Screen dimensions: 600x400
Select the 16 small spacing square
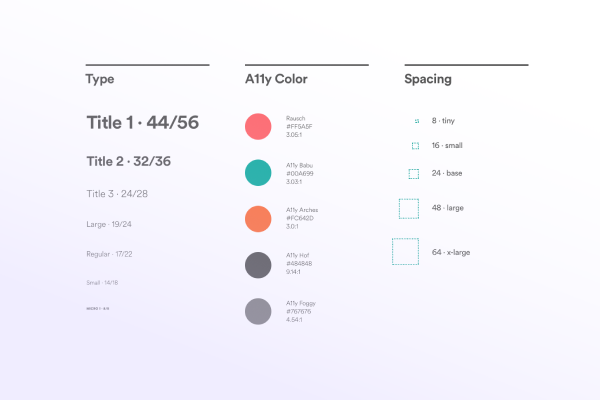[x=415, y=146]
